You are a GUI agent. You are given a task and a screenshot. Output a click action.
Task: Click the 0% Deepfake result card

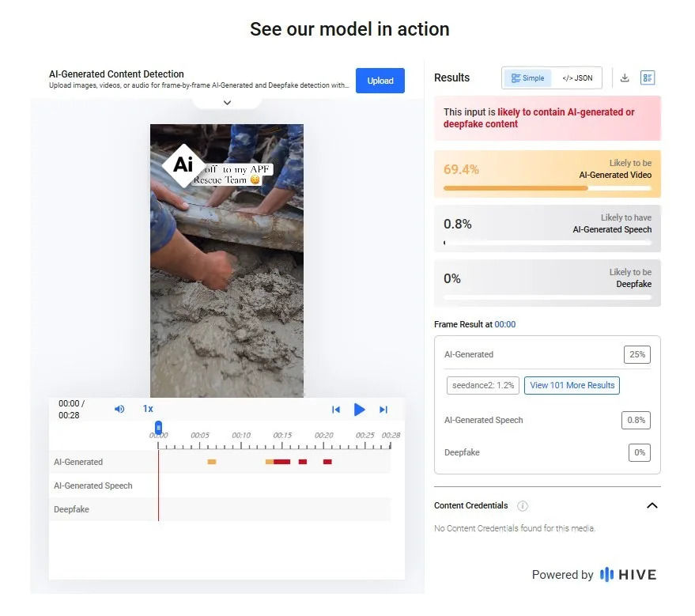click(x=547, y=283)
